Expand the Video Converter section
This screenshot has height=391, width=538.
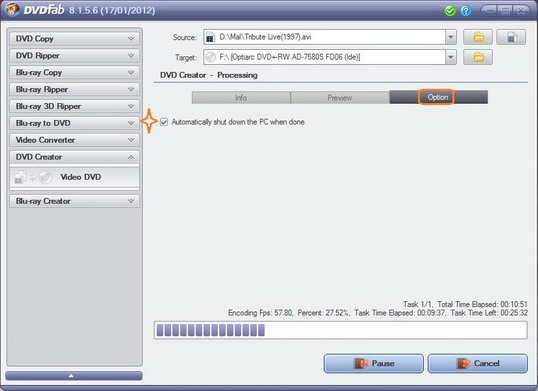point(74,140)
